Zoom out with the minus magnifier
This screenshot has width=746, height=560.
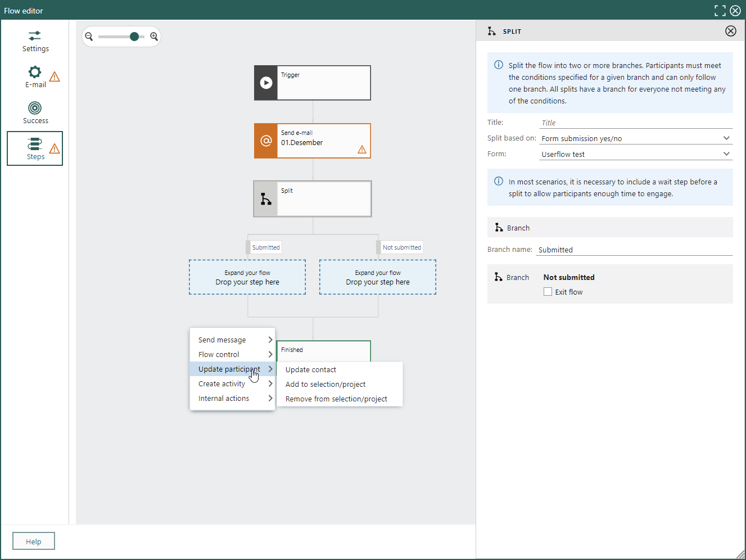point(89,37)
